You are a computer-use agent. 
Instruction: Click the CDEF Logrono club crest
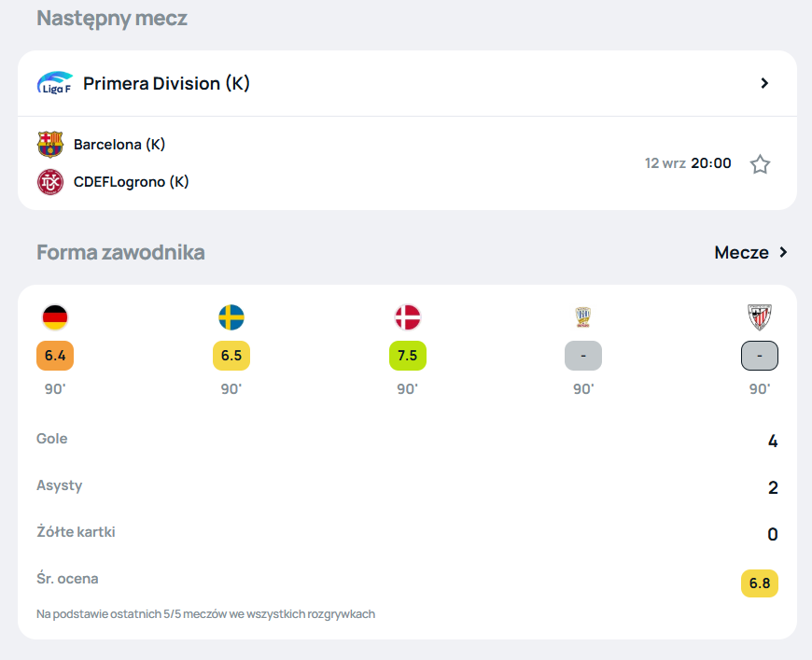point(50,182)
